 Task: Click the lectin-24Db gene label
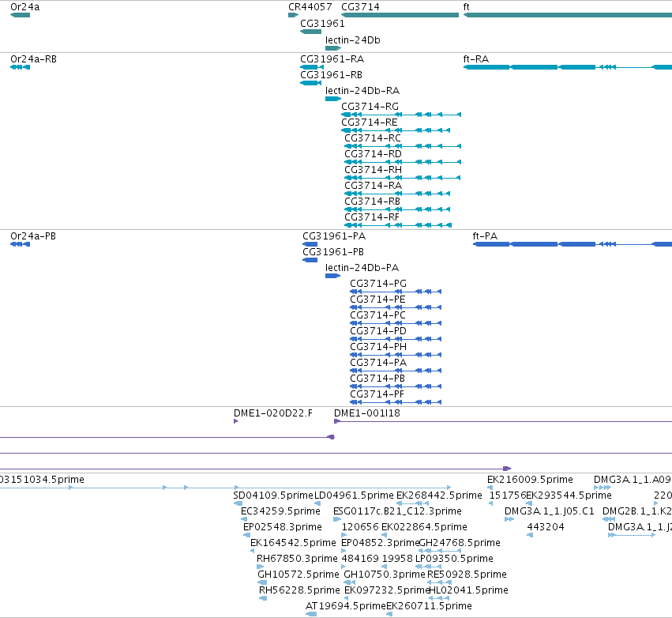pyautogui.click(x=353, y=40)
